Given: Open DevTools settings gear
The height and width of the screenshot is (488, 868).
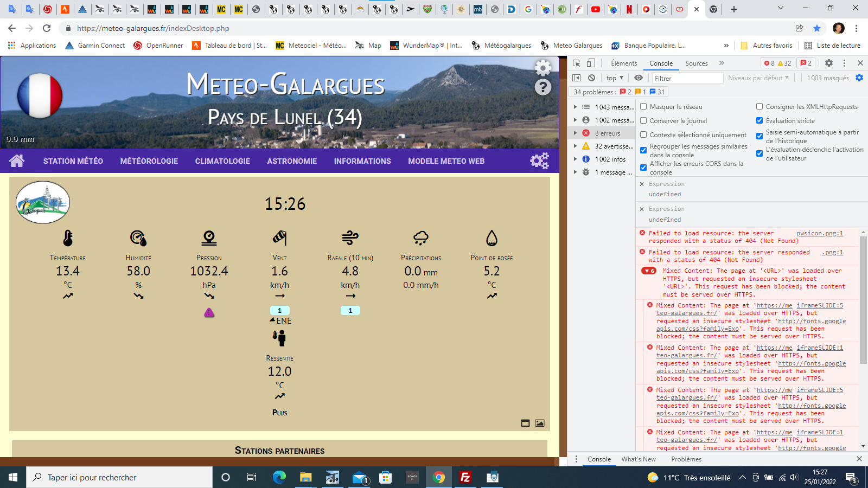Looking at the screenshot, I should click(x=829, y=63).
